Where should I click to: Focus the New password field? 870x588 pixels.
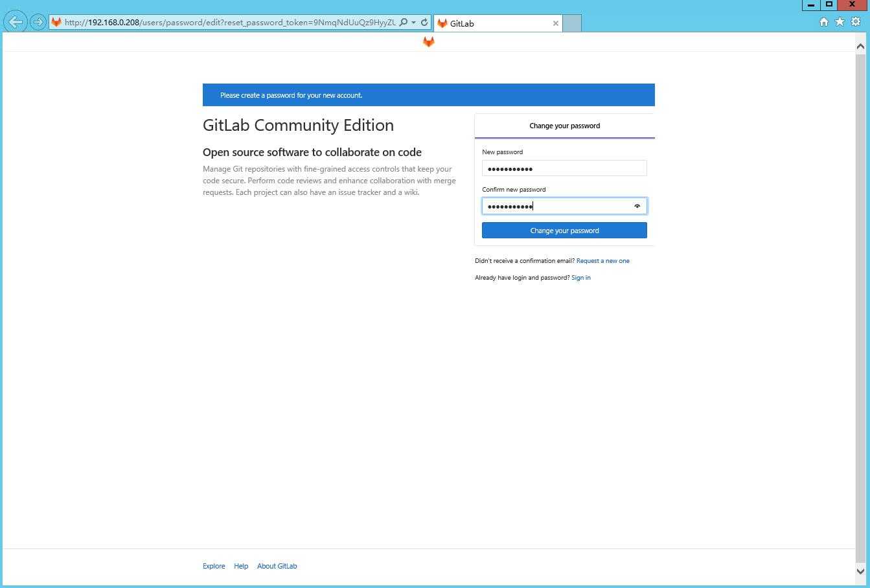(564, 168)
